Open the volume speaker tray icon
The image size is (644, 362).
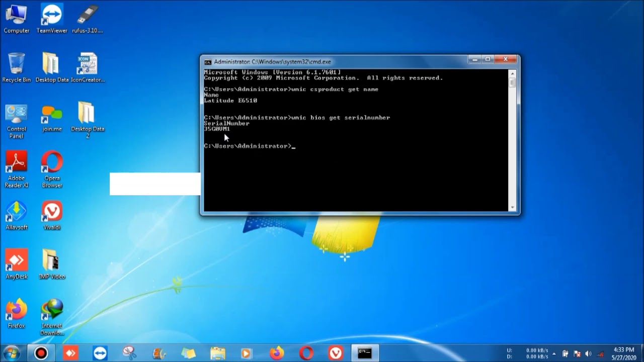pos(588,353)
